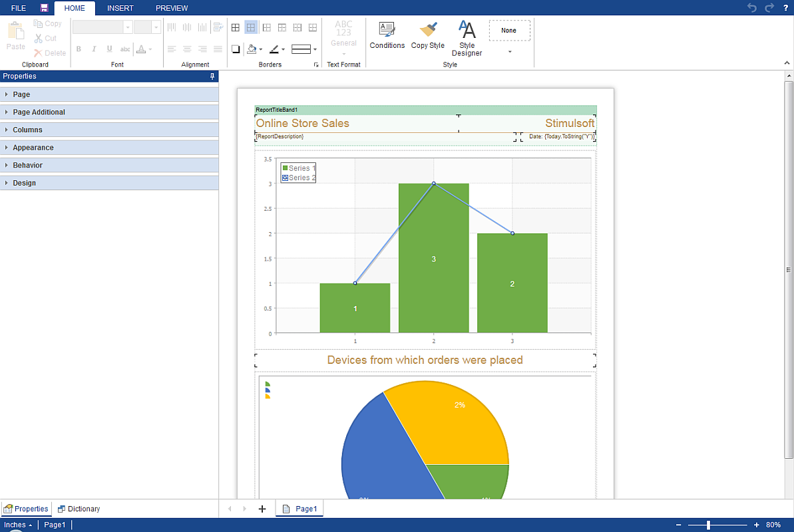Screen dimensions: 794x532
Task: Open the Inches units dropdown
Action: point(18,525)
